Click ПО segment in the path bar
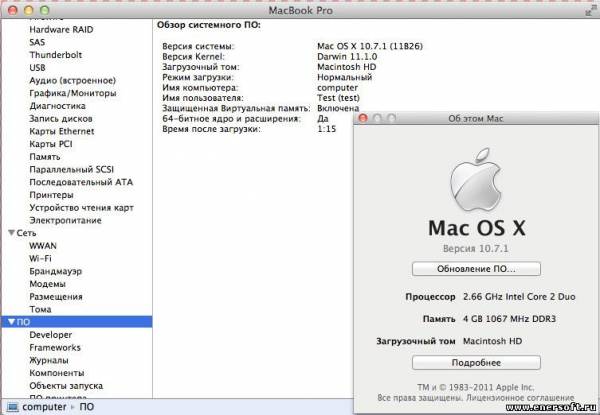The image size is (600, 415). (86, 407)
